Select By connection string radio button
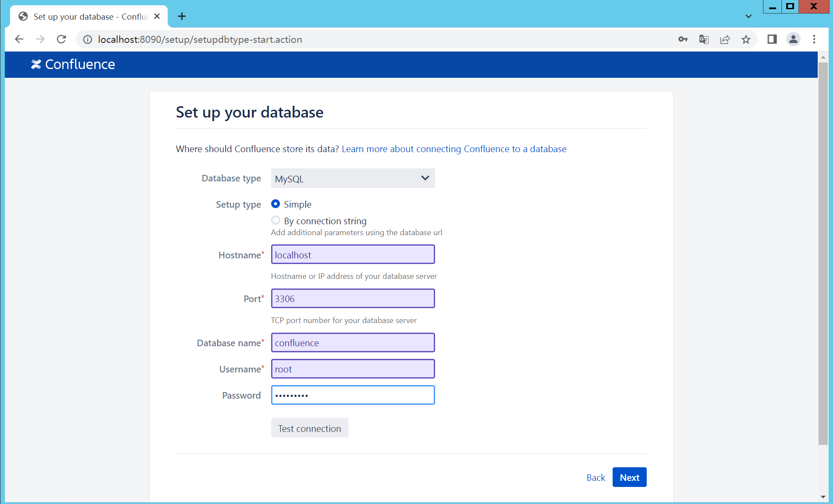The width and height of the screenshot is (833, 504). pos(275,220)
